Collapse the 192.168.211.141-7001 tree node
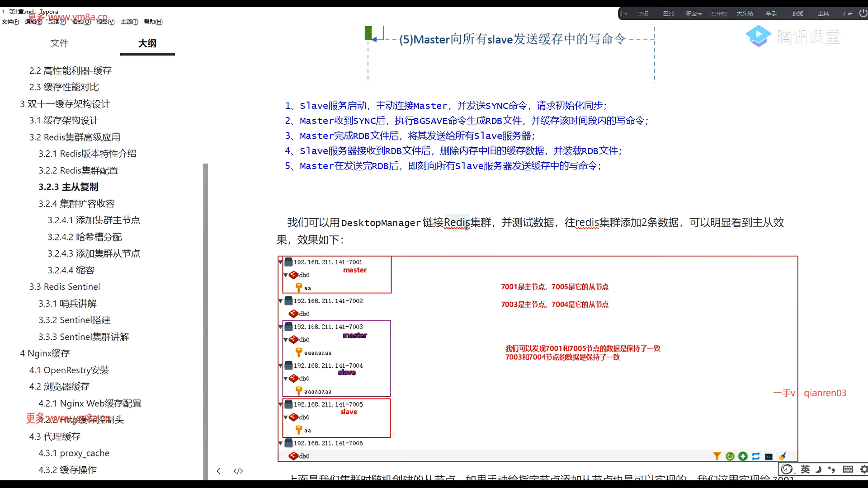 280,262
